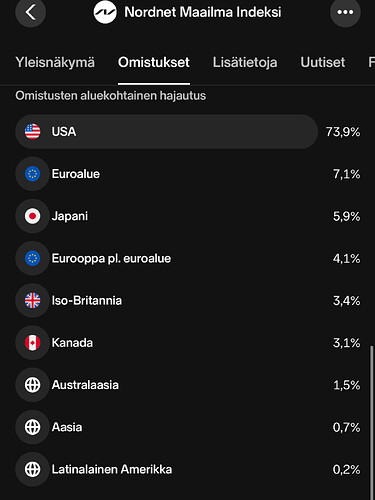
Task: Select the Aasia region row
Action: 188,427
